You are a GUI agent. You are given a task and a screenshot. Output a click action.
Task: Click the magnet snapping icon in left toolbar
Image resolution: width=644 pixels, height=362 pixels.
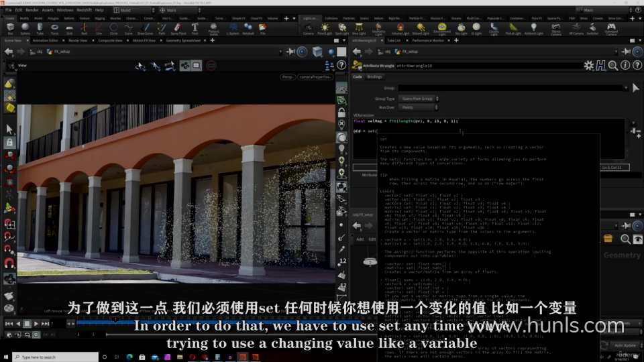(9, 262)
